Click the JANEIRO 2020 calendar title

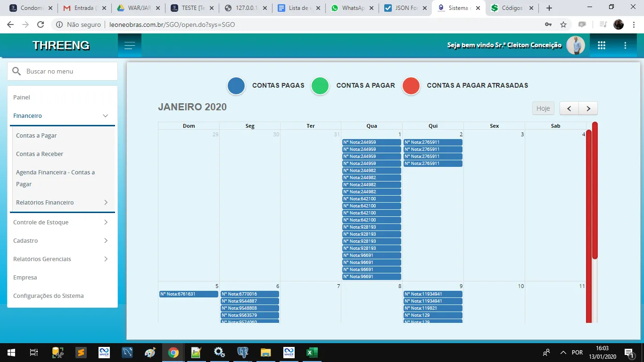(x=192, y=107)
